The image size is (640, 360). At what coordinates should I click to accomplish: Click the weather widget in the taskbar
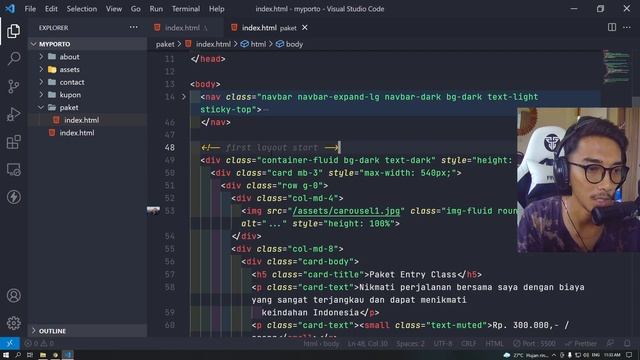[x=525, y=355]
